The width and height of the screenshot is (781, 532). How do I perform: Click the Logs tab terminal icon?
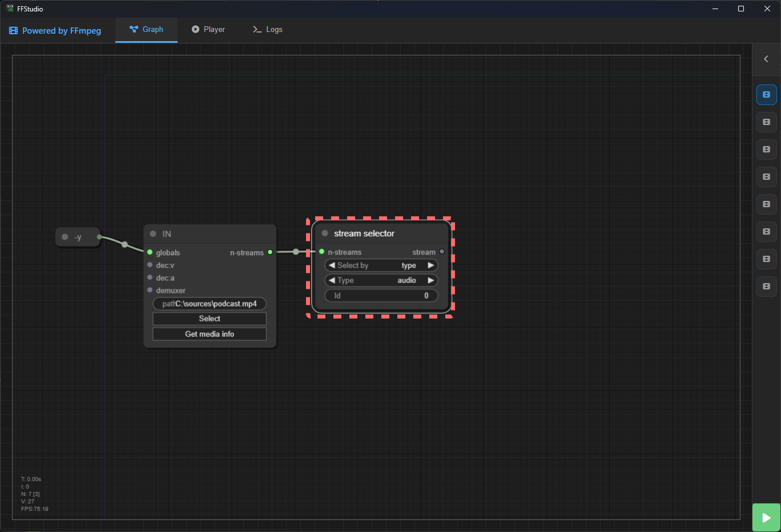pos(257,30)
